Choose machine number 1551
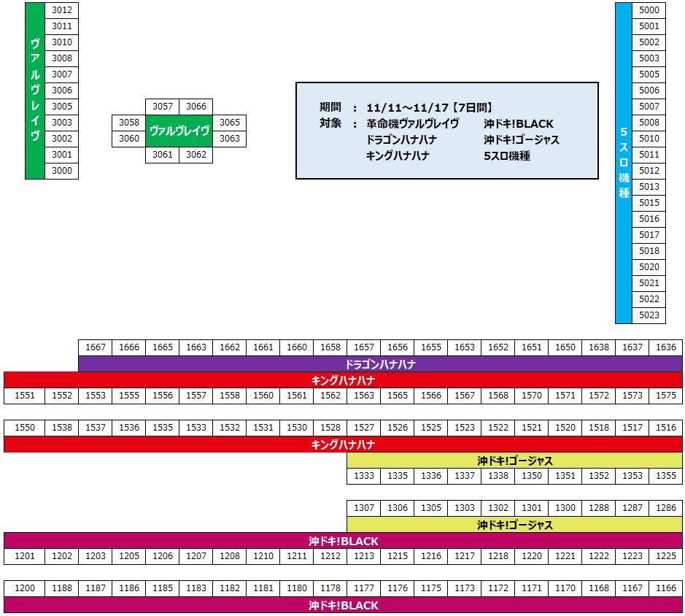Image resolution: width=685 pixels, height=616 pixels. (x=24, y=396)
